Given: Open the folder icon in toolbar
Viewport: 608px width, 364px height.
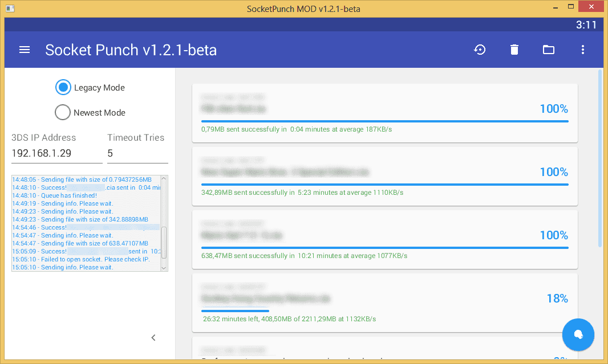Looking at the screenshot, I should pos(548,50).
